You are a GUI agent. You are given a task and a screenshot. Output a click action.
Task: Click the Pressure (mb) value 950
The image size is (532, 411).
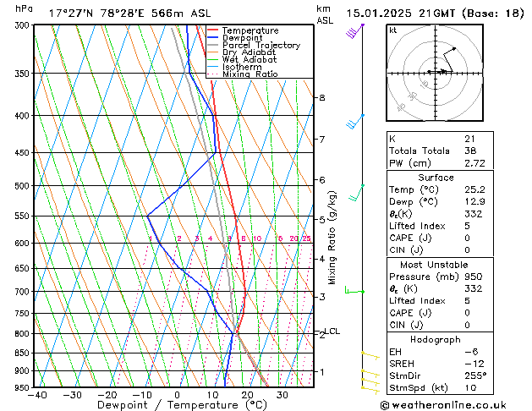click(x=474, y=277)
